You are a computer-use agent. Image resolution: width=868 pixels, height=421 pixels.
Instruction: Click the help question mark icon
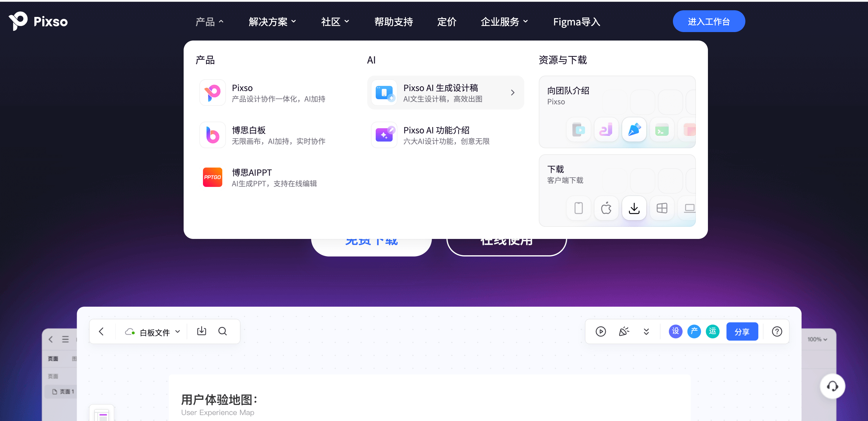[777, 331]
